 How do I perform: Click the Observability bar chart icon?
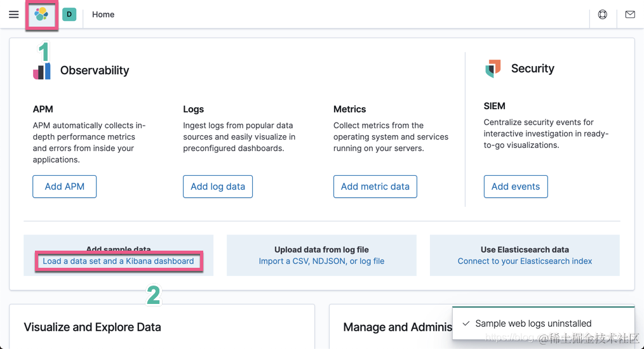(42, 70)
